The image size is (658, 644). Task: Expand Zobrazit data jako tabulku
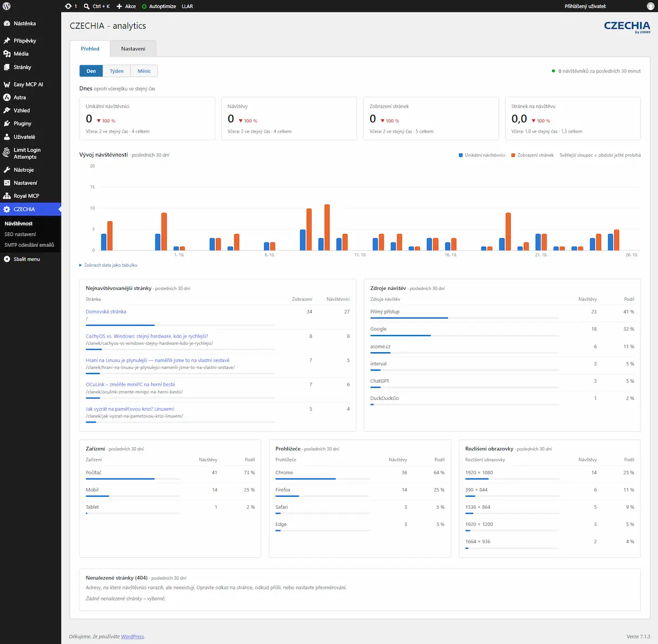(108, 265)
